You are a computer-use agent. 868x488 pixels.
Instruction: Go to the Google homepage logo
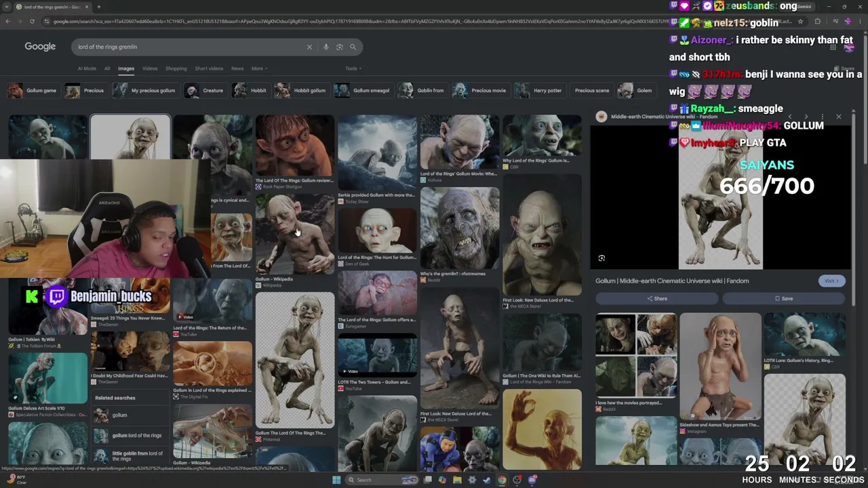[x=40, y=47]
